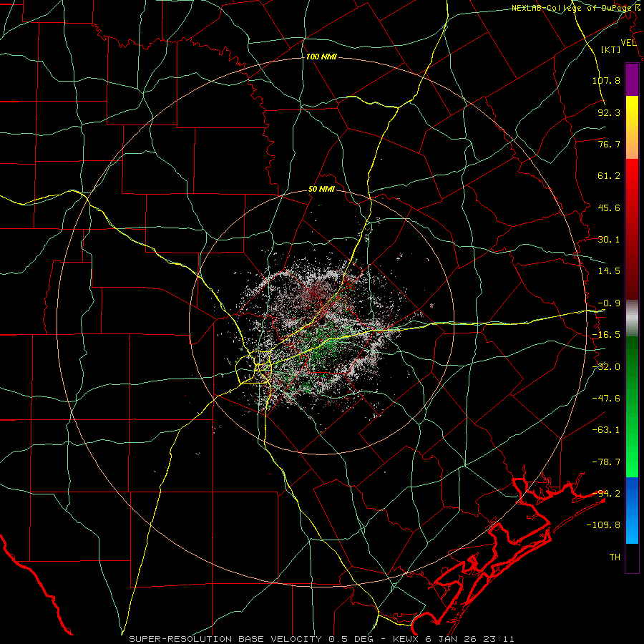Select the 30.1 legend value
Viewport: 644px width, 644px height.
tap(609, 240)
